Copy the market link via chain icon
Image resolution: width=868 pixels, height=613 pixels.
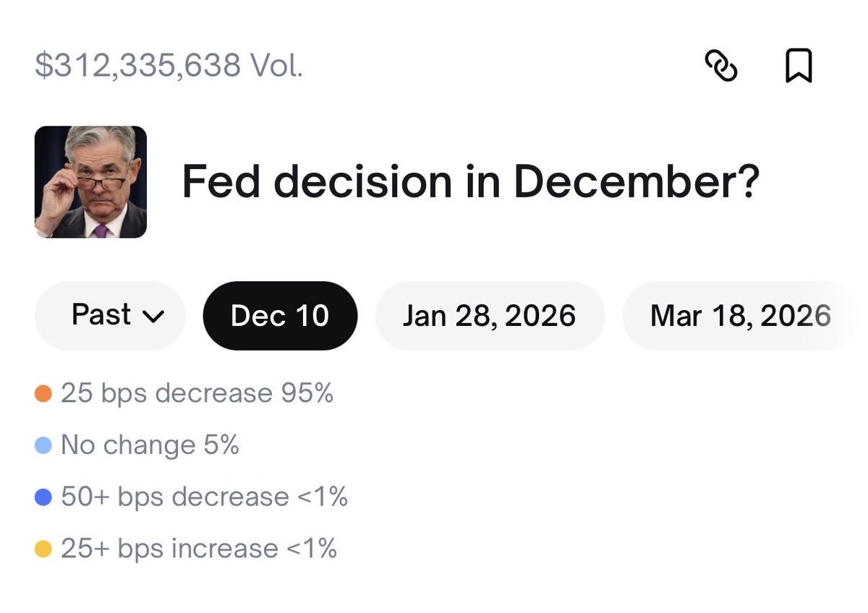(x=720, y=67)
